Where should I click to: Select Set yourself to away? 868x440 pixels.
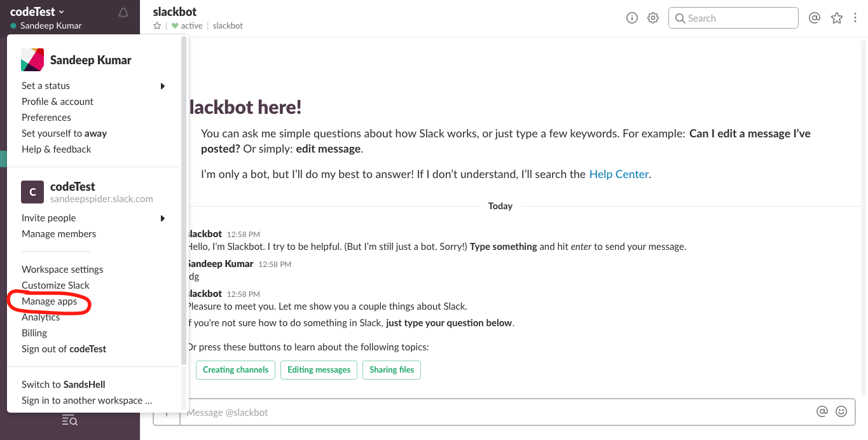(x=64, y=134)
